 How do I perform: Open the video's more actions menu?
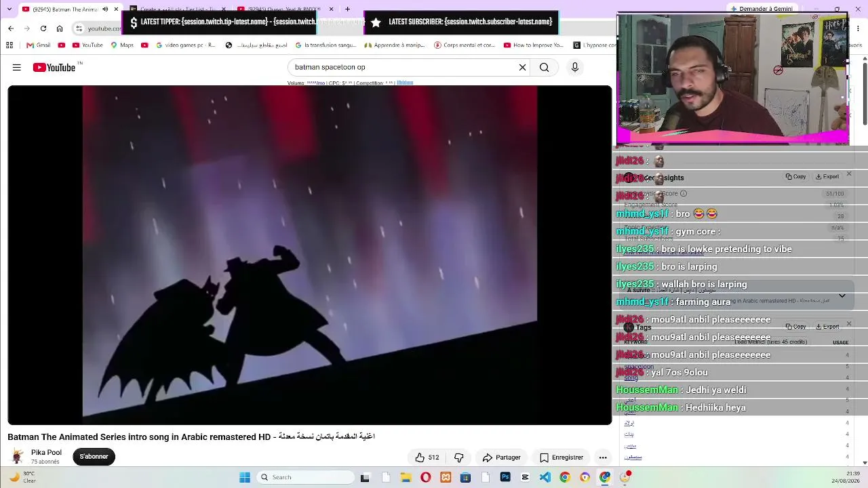click(603, 457)
